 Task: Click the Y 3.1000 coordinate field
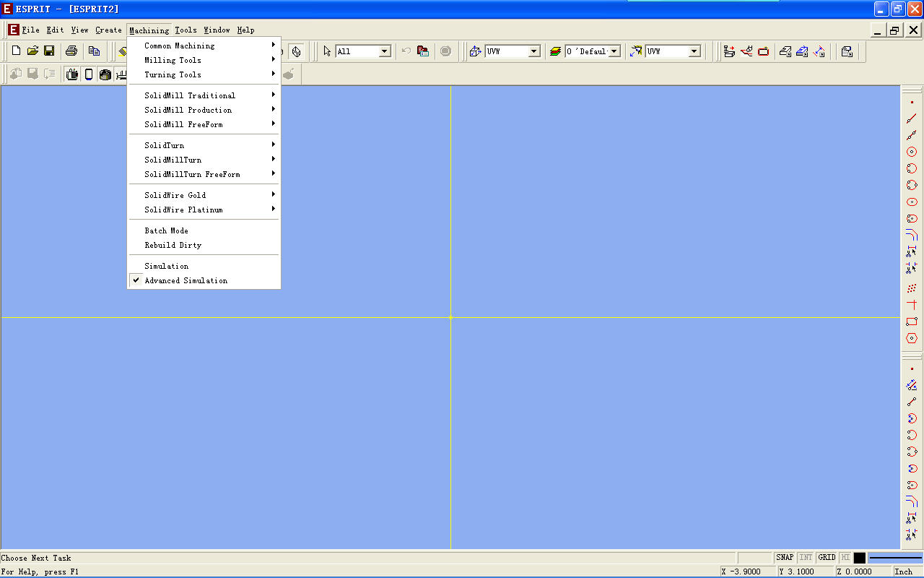(806, 571)
